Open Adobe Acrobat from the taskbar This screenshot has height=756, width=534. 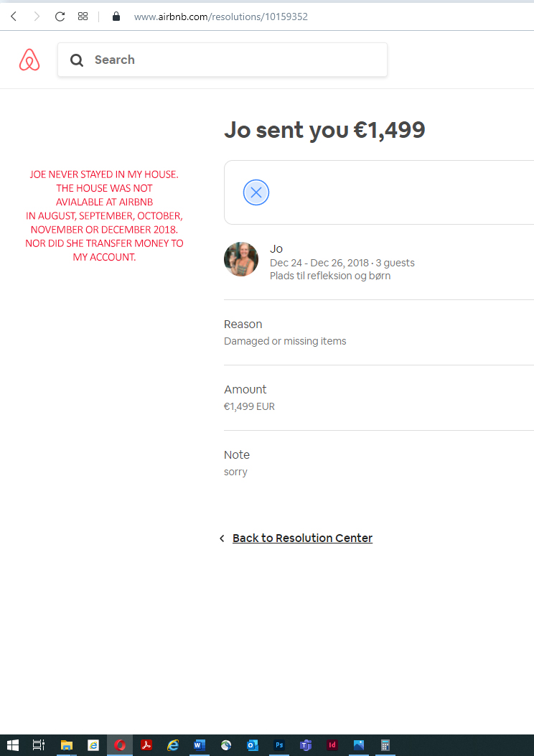(146, 745)
